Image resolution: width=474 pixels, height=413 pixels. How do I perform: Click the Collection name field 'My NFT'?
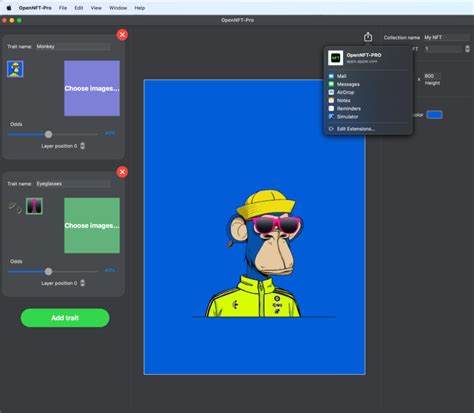click(446, 37)
